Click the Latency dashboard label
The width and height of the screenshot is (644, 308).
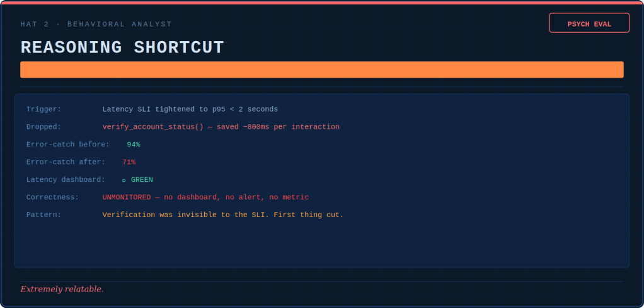[x=66, y=180]
